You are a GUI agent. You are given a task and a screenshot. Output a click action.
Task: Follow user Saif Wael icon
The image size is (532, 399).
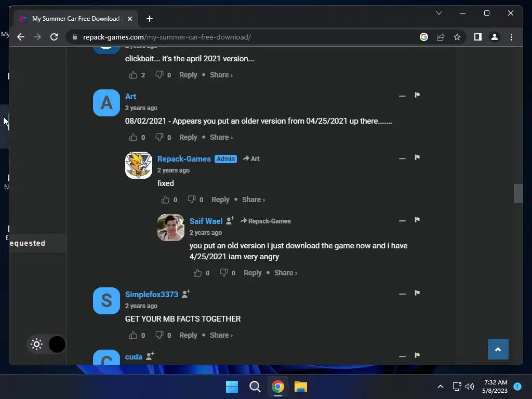click(x=230, y=220)
